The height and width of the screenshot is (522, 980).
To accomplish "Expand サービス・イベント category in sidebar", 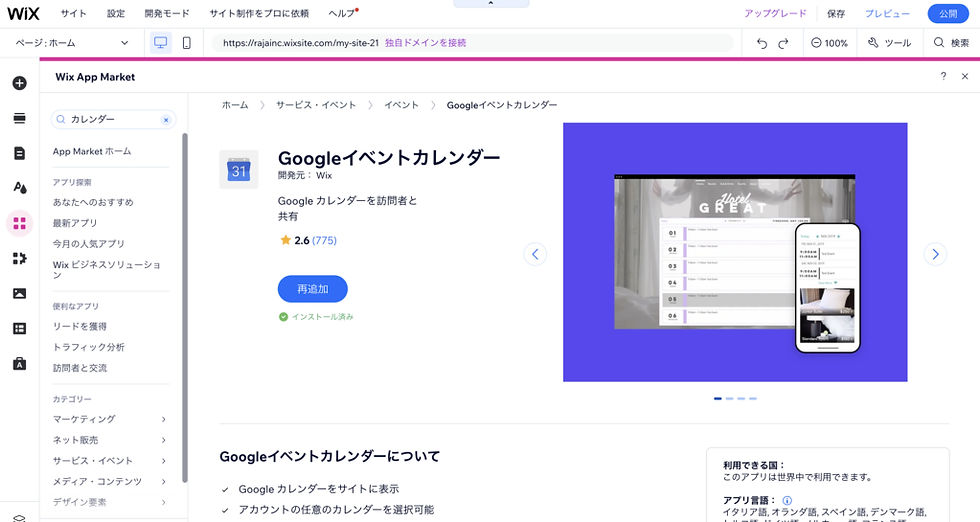I will click(110, 461).
